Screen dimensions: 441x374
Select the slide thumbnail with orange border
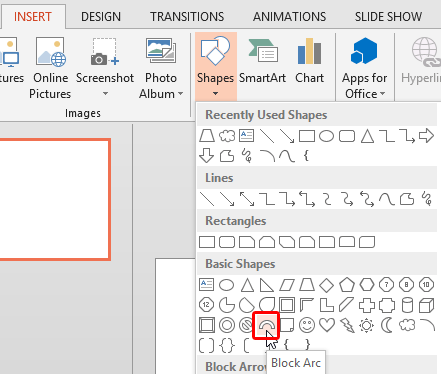(55, 199)
